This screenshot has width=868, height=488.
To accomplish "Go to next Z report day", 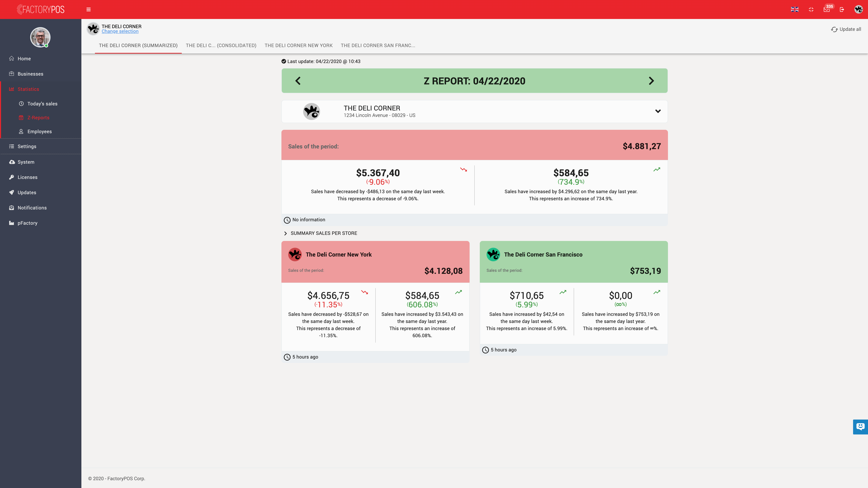I will [x=651, y=81].
